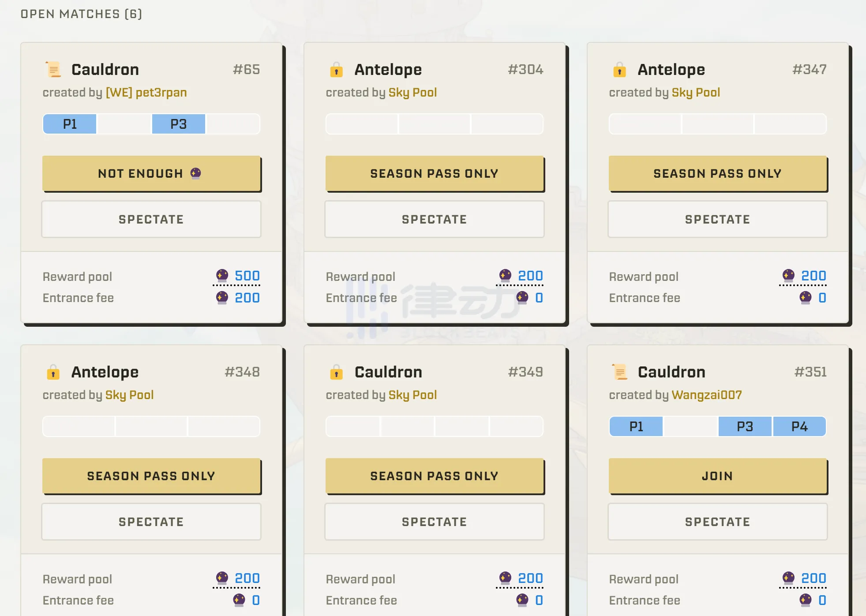Image resolution: width=866 pixels, height=616 pixels.
Task: Click the scroll icon beside Cauldron #351
Action: (619, 372)
